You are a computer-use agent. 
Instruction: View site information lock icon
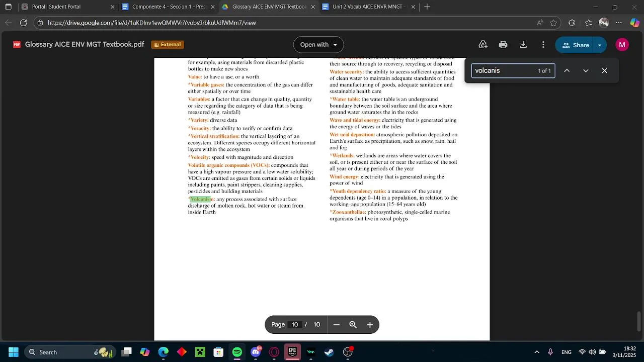coord(40,23)
